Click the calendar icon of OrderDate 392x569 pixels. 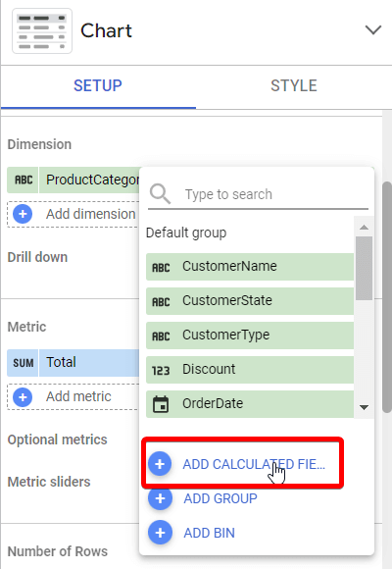(x=161, y=404)
